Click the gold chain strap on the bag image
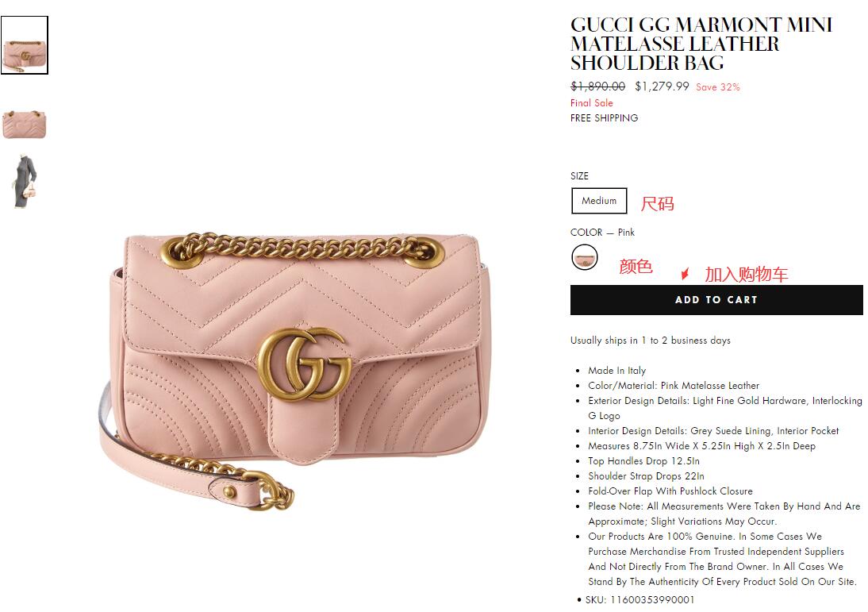 click(301, 247)
